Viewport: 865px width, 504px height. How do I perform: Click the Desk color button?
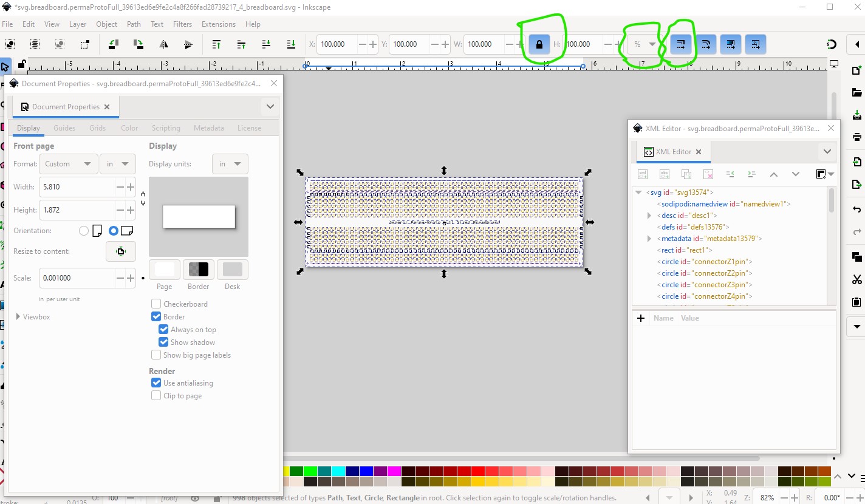(x=232, y=270)
